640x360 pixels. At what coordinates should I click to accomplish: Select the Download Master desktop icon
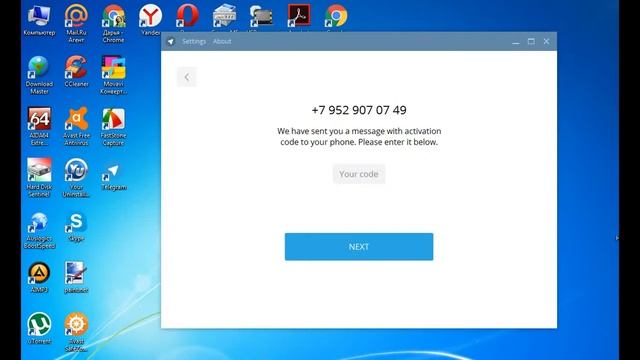[39, 75]
